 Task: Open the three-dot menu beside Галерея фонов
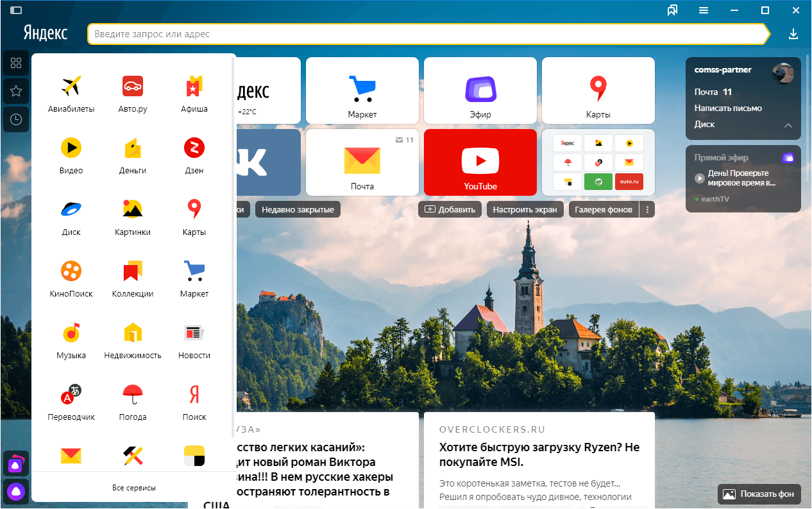click(647, 209)
